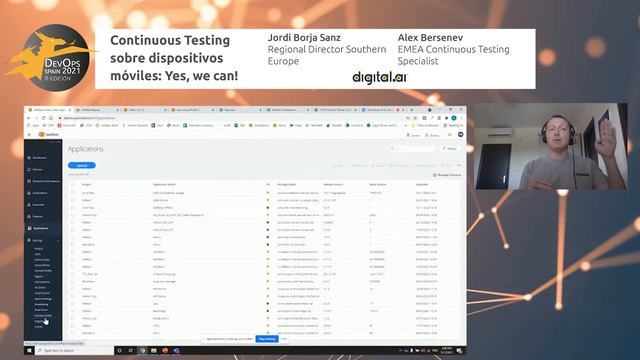This screenshot has width=640, height=360.
Task: Open the Windows Start menu
Action: pos(29,350)
